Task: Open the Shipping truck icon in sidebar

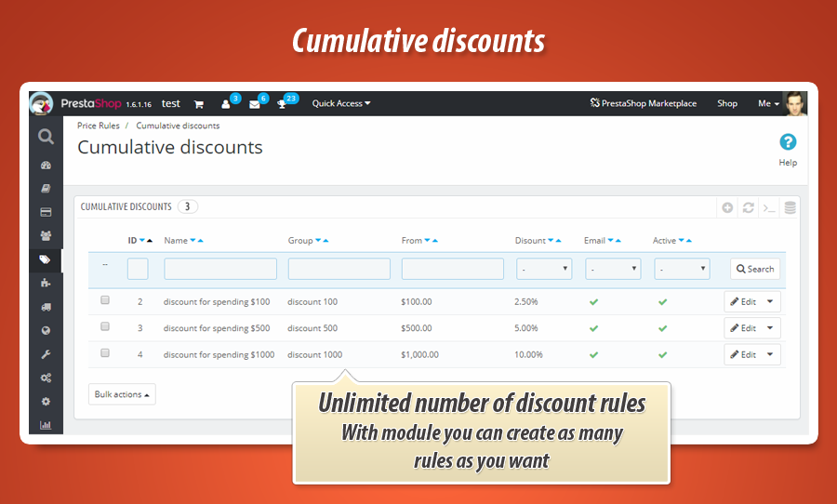Action: coord(45,306)
